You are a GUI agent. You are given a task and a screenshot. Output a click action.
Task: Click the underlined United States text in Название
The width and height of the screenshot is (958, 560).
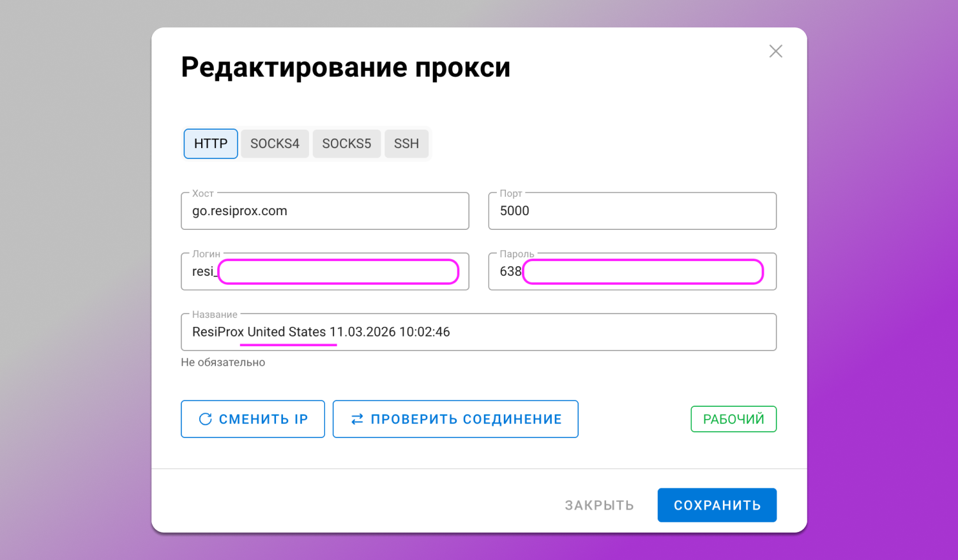(288, 332)
